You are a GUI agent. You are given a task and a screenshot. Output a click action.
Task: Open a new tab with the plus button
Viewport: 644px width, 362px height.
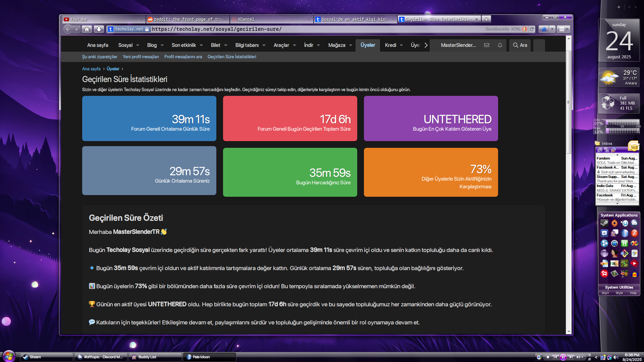(486, 19)
